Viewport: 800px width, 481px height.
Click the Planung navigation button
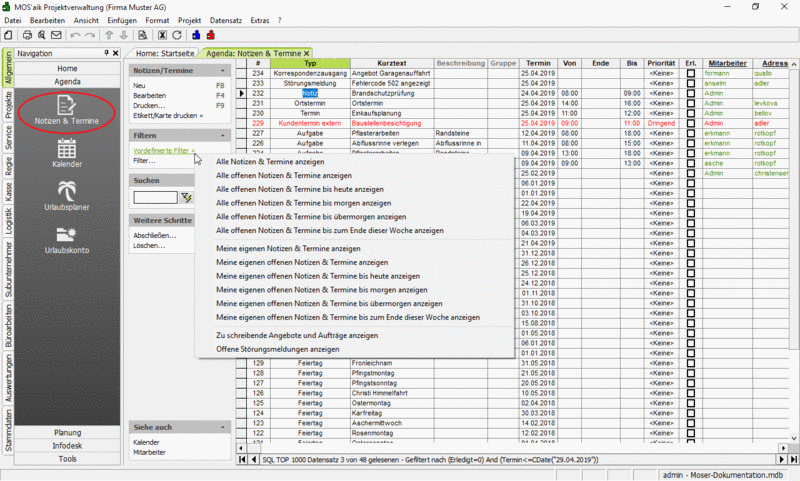[67, 433]
